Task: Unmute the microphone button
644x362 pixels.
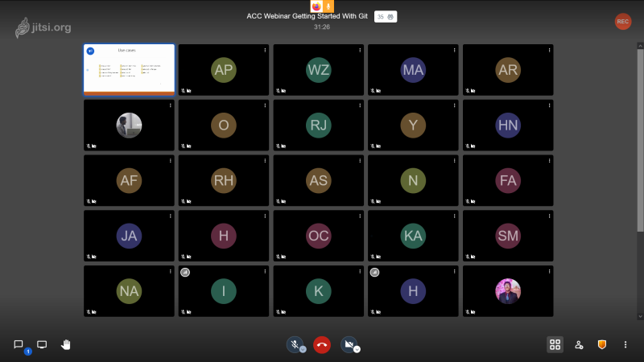Action: pos(295,344)
